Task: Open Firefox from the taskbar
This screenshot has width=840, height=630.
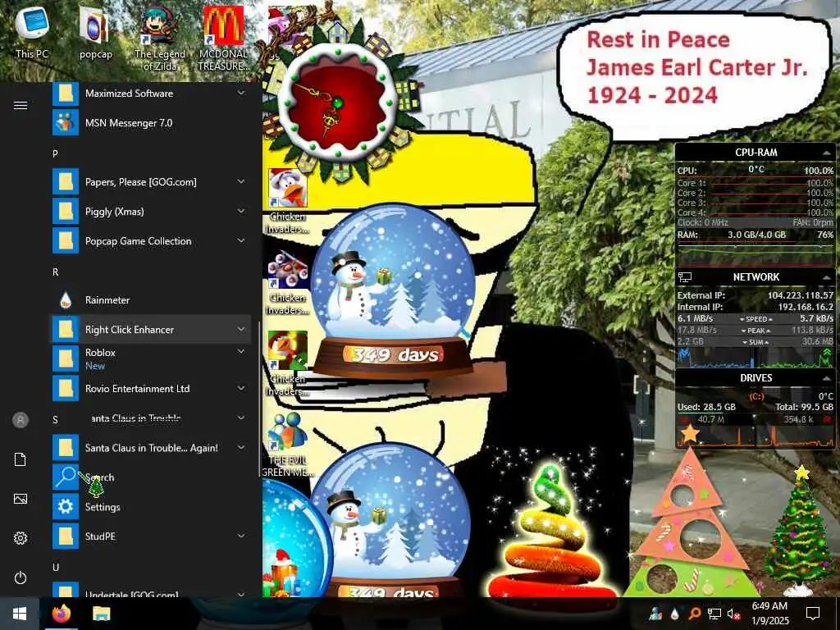Action: (61, 614)
